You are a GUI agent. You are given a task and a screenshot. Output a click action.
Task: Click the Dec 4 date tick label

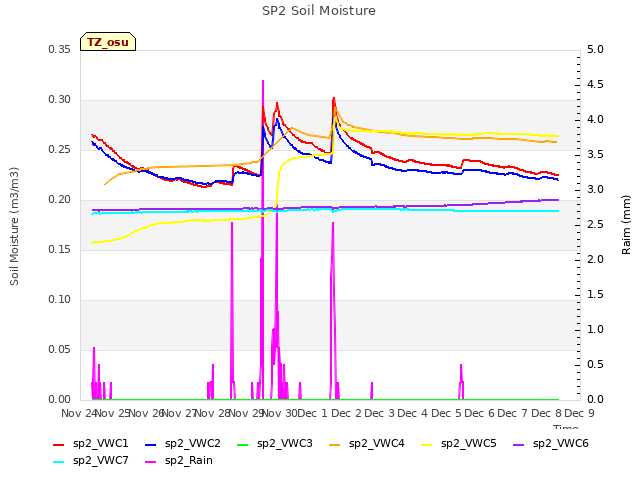[x=413, y=413]
